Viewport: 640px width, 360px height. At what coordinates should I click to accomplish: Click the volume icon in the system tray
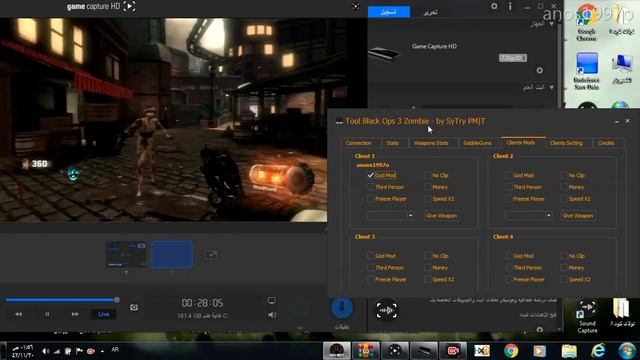pos(46,351)
